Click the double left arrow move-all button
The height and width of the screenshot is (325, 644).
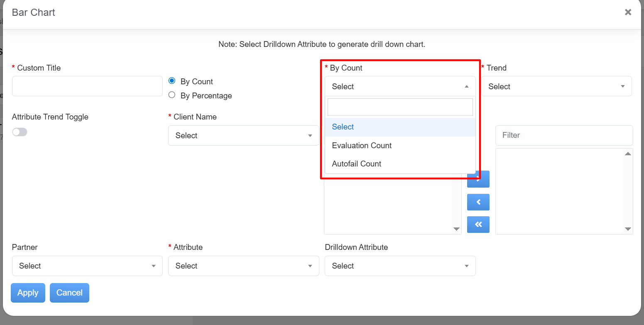478,225
